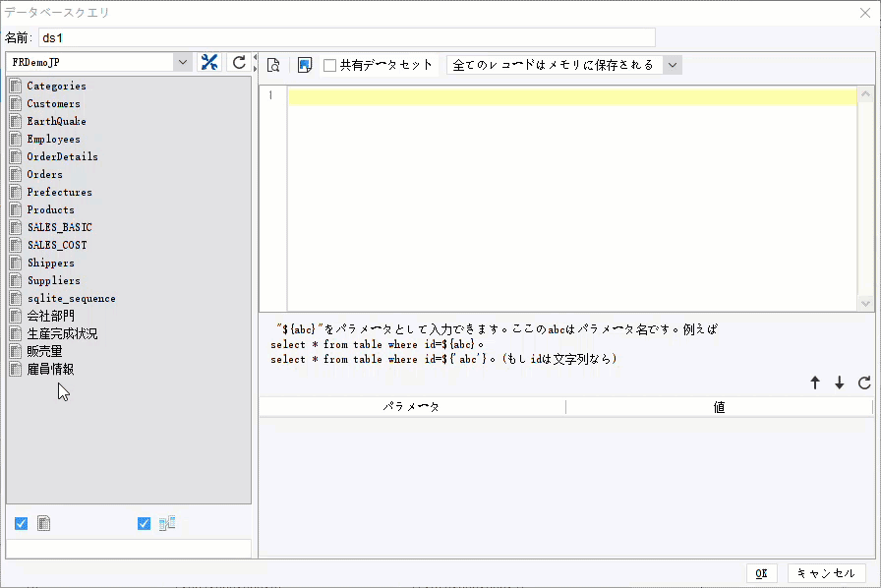The height and width of the screenshot is (588, 881).
Task: Select the Customers table name
Action: [x=53, y=103]
